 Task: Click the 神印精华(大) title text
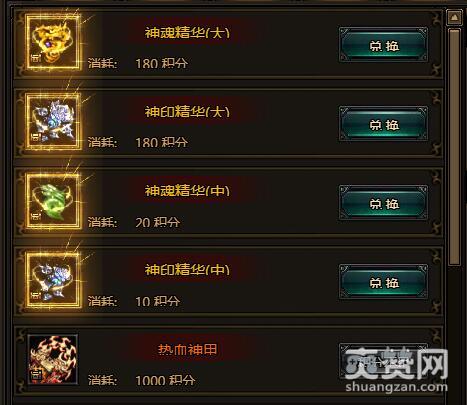(x=187, y=111)
